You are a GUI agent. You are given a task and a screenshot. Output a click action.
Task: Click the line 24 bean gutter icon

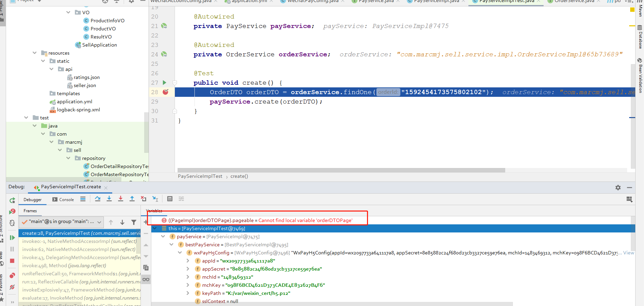coord(164,54)
